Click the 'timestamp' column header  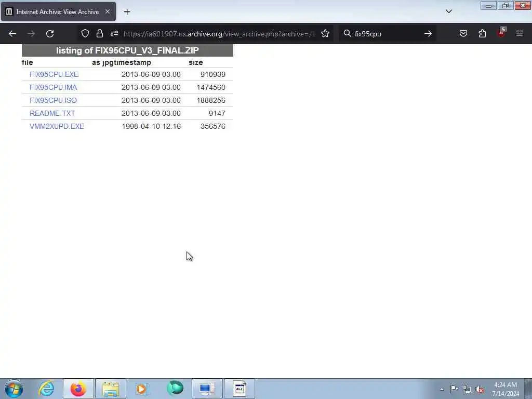(131, 62)
